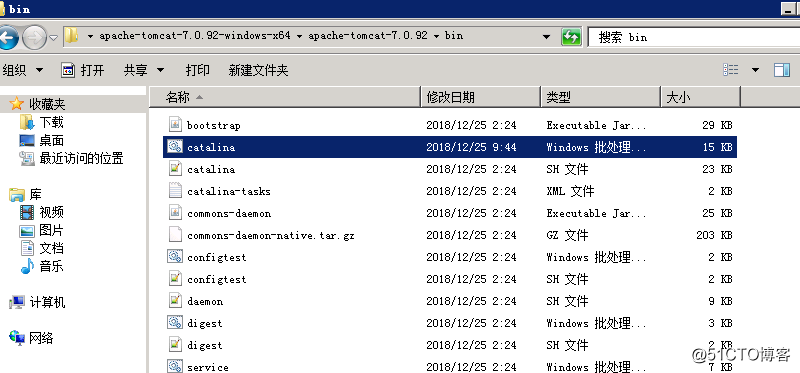Click the GZ 文件 type cell

point(567,235)
